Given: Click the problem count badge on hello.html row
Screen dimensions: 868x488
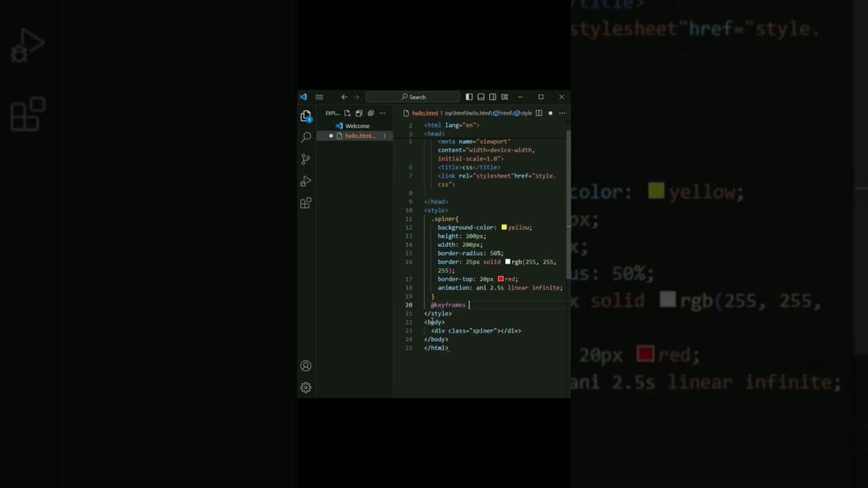Looking at the screenshot, I should coord(384,136).
